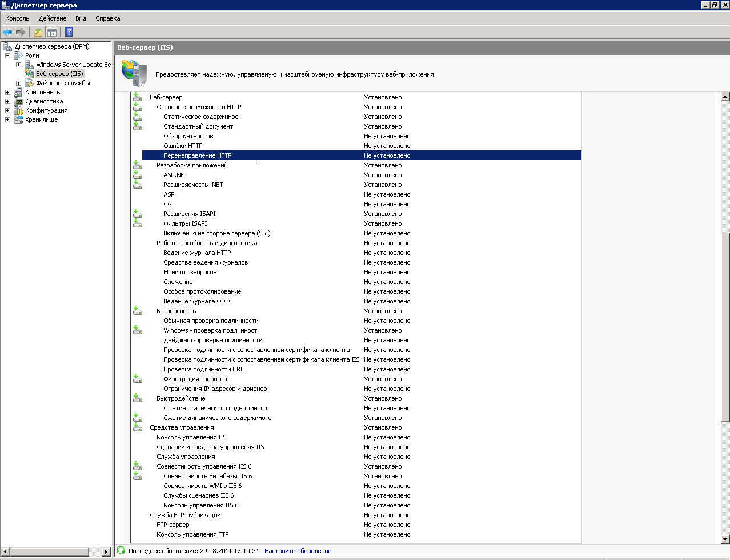Viewport: 730px width, 560px height.
Task: Click the Up one level folder icon
Action: point(38,32)
